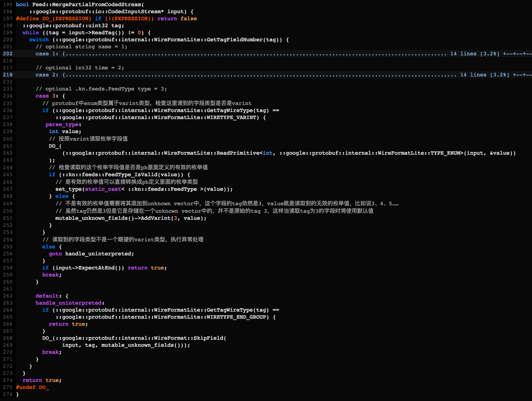Viewport: 532px width, 401px height.
Task: Click line number 234 in the gutter
Action: click(8, 96)
